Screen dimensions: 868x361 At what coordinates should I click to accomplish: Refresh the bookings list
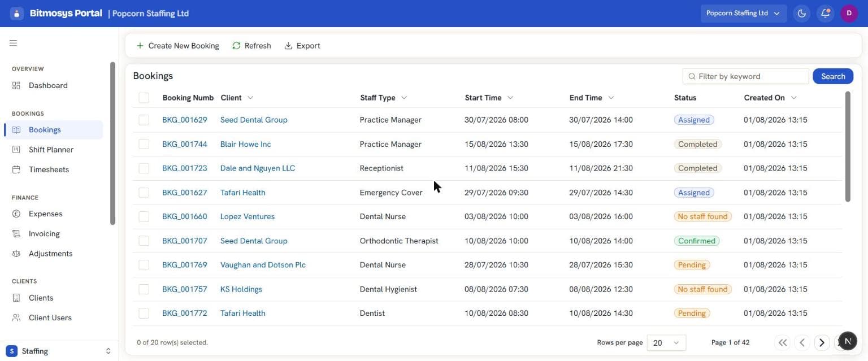pyautogui.click(x=251, y=46)
